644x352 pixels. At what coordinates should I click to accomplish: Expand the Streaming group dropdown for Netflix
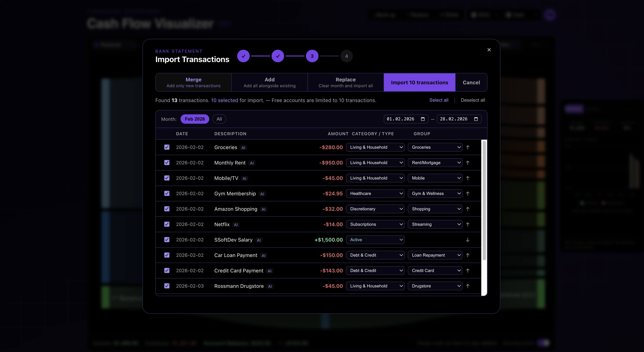pos(435,224)
